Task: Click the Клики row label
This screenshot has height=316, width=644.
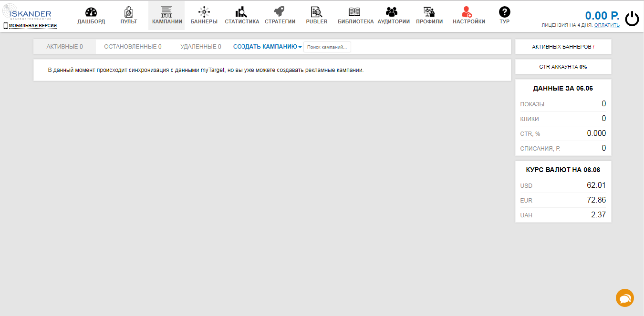Action: [x=530, y=119]
